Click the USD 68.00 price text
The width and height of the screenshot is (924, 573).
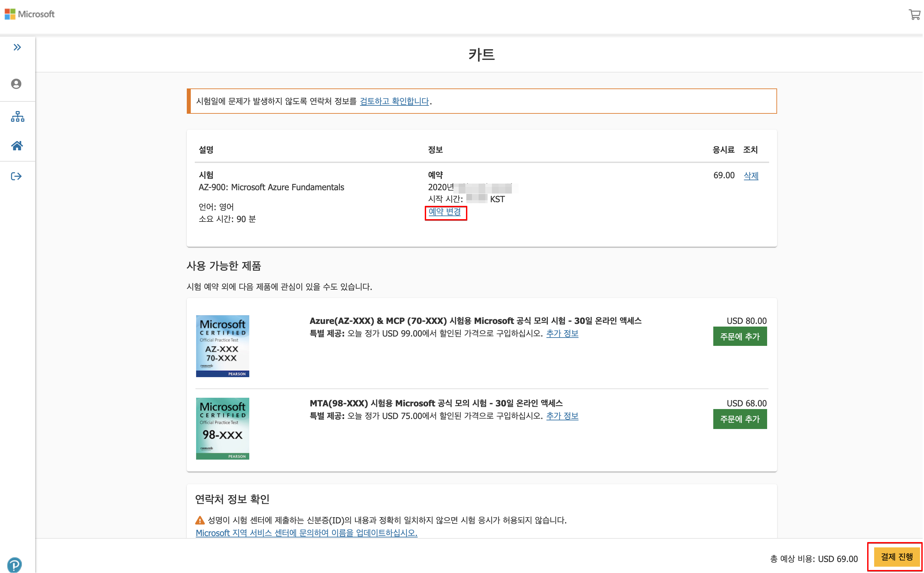click(747, 404)
